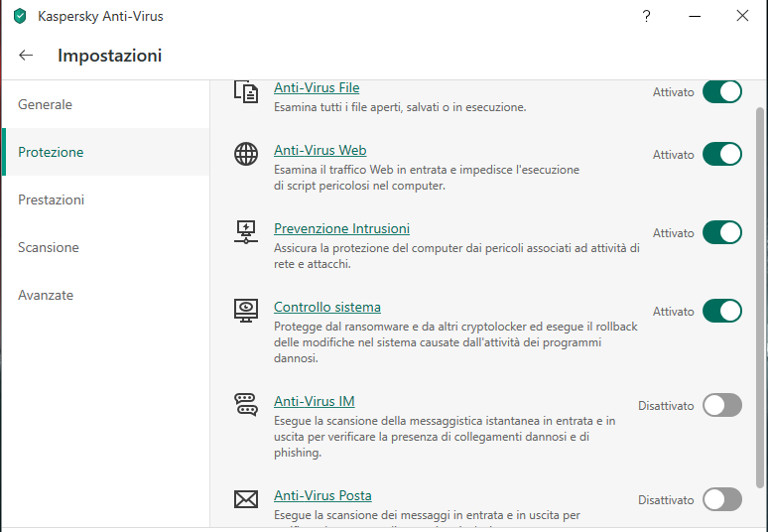Viewport: 768px width, 532px height.
Task: Click the Controllo sistema monitor eye icon
Action: point(245,311)
